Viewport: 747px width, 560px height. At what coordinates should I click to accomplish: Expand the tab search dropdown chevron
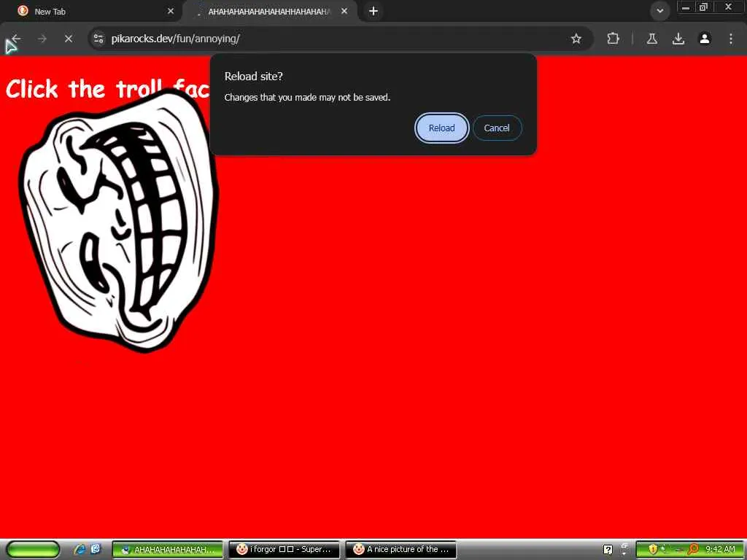[x=659, y=11]
